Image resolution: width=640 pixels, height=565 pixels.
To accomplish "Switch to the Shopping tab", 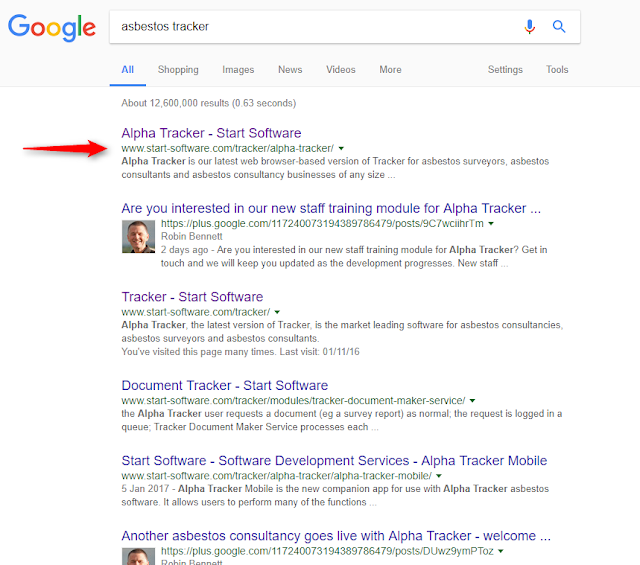I will click(178, 70).
